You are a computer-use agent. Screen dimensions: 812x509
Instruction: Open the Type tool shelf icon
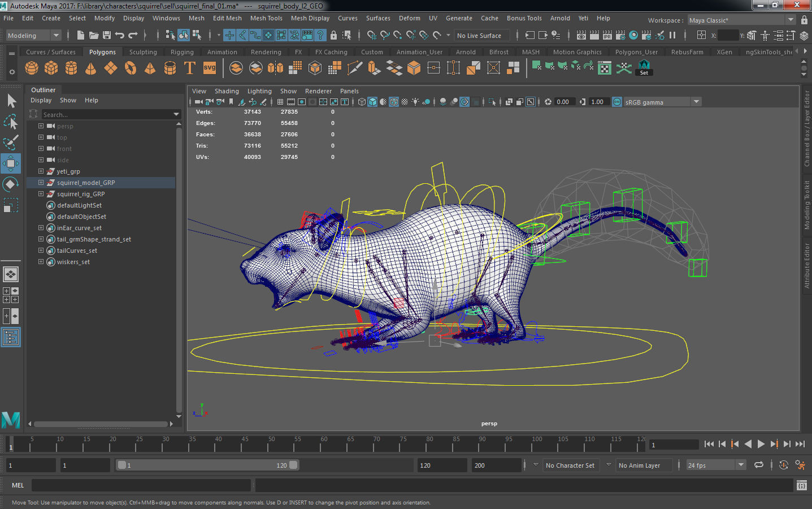[x=190, y=68]
